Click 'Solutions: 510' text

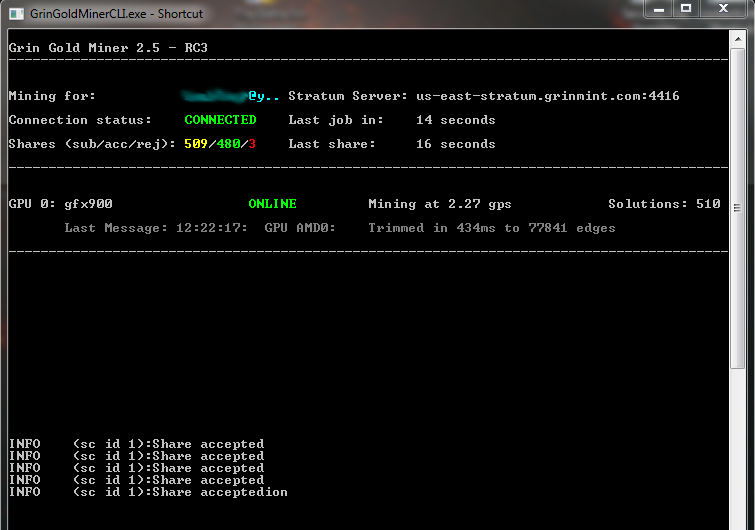click(x=664, y=204)
